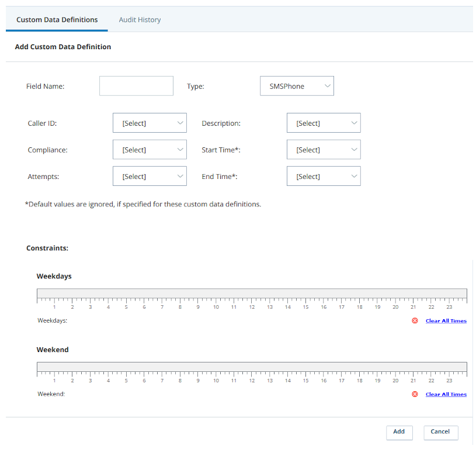This screenshot has width=476, height=449.
Task: Click the Caller ID: label
Action: [42, 123]
